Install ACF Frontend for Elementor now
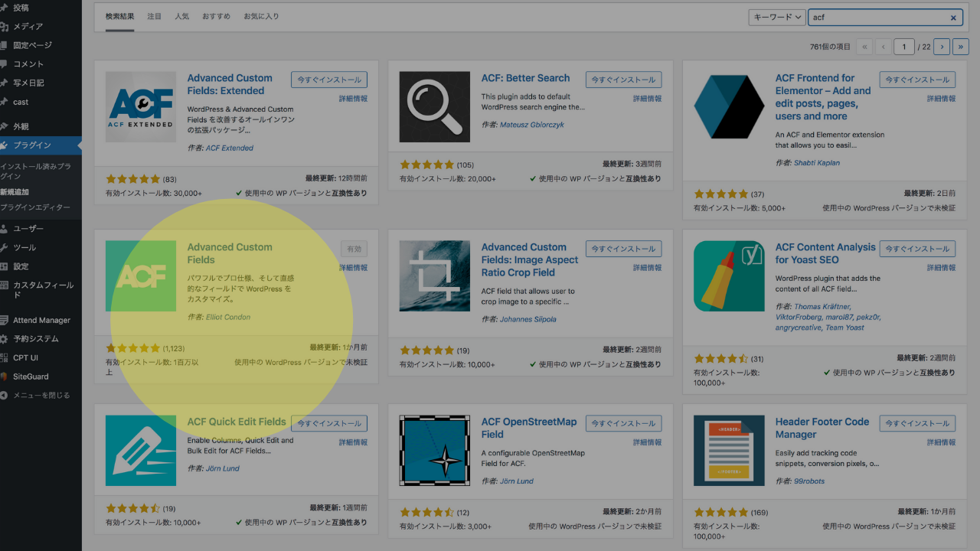 click(918, 80)
